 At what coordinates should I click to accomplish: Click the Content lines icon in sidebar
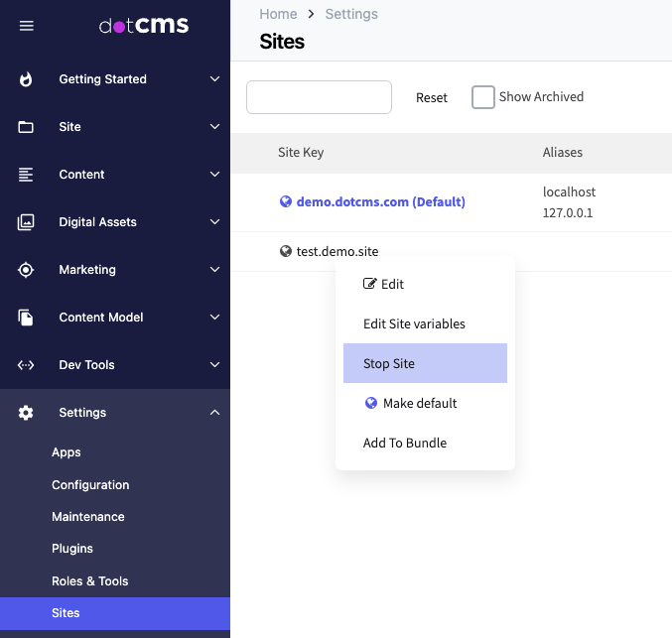click(x=26, y=175)
